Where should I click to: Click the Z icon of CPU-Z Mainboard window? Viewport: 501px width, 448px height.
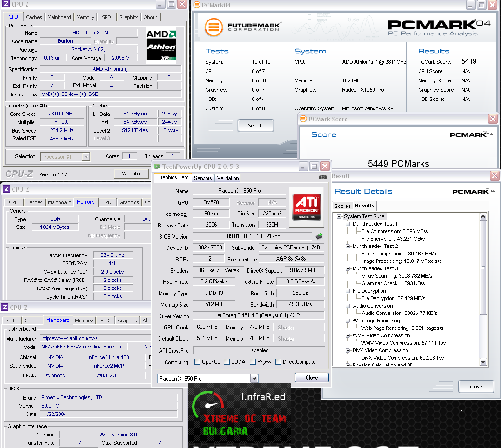5,308
